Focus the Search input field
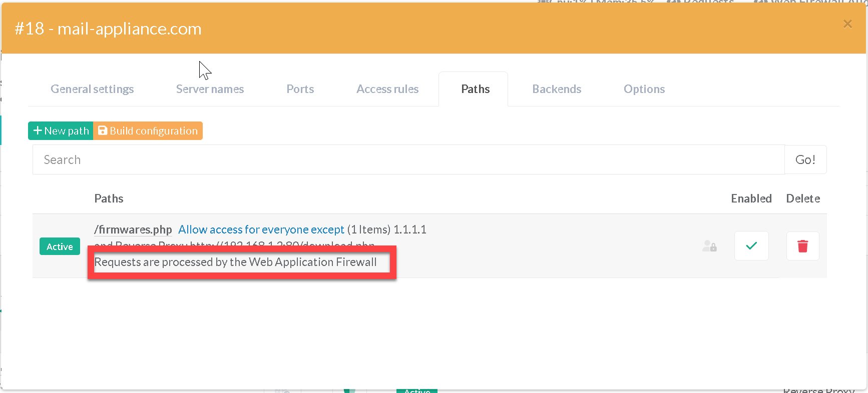The image size is (868, 393). pos(408,160)
